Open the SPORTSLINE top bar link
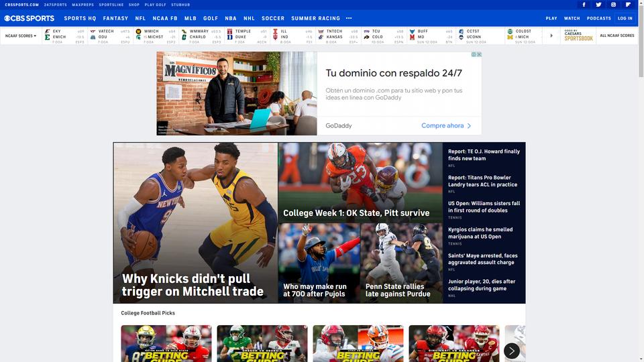Viewport: 644px width, 362px height. coord(111,5)
